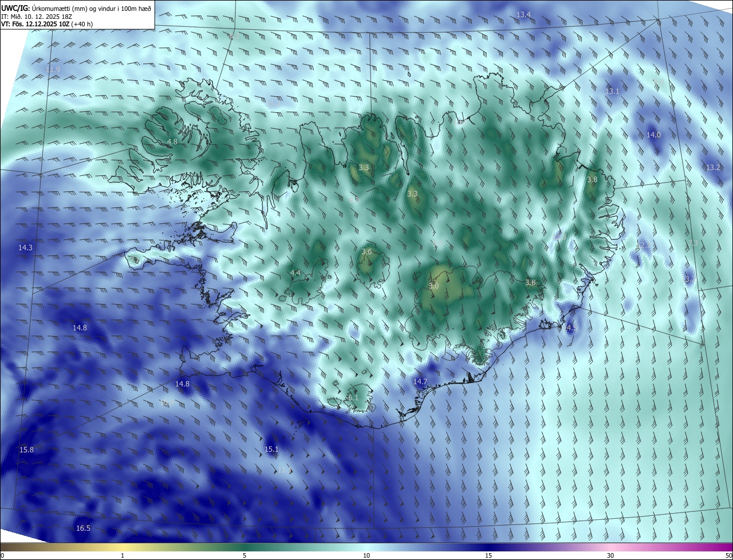This screenshot has width=733, height=560.
Task: Click the IT initialization time line
Action: (37, 17)
